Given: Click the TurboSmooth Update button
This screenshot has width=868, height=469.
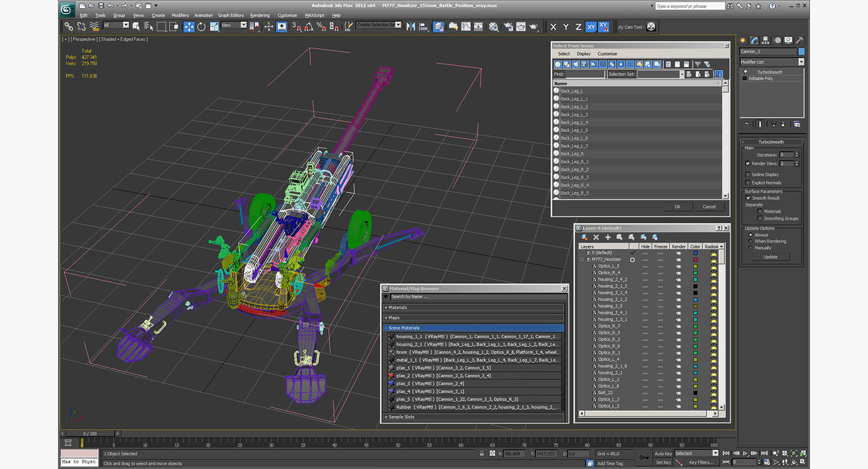Looking at the screenshot, I should (771, 257).
